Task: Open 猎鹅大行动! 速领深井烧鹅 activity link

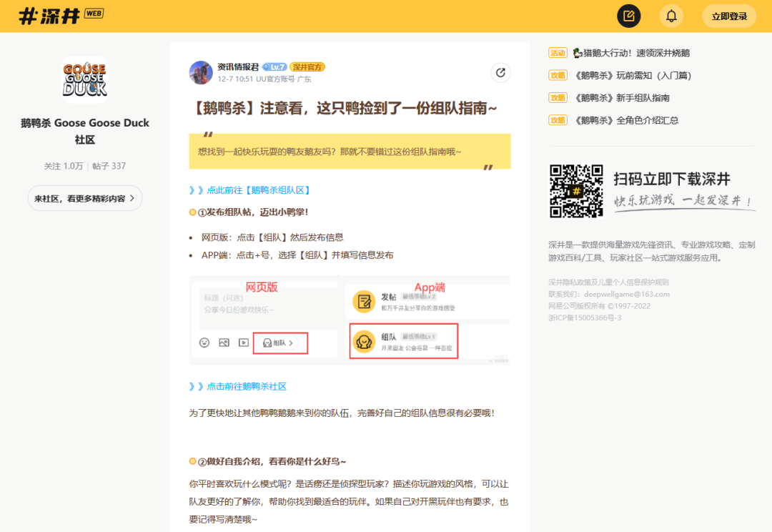Action: pos(631,53)
